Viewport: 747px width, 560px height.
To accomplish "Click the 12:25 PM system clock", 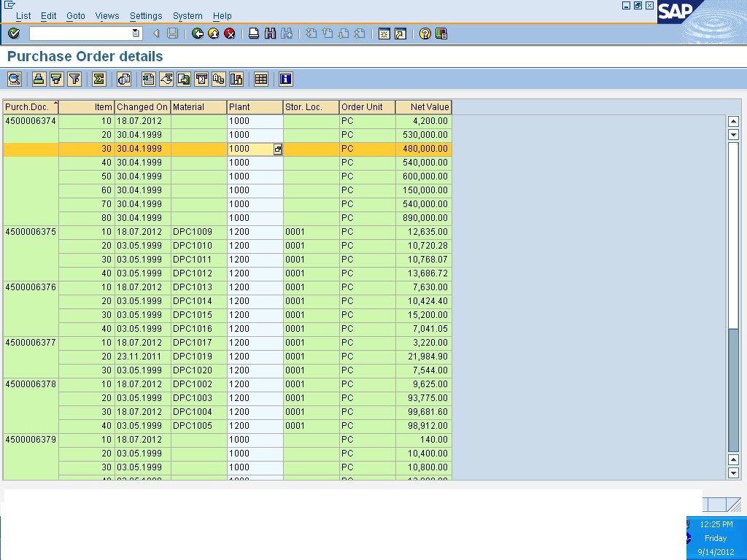I will [716, 524].
